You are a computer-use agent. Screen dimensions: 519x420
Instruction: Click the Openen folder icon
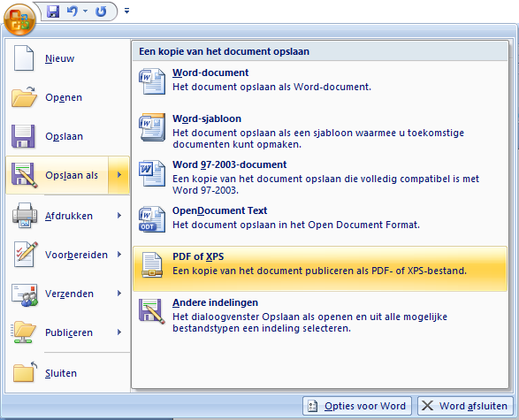point(24,97)
